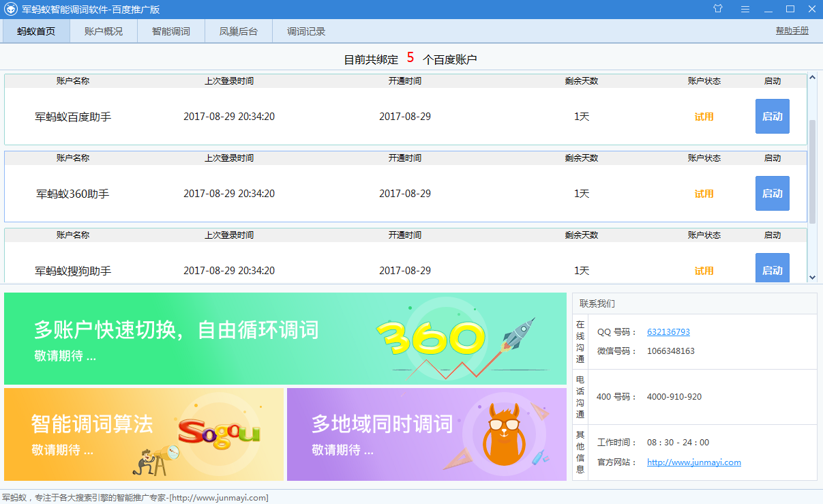Open the 账户概况 tab
The width and height of the screenshot is (823, 504).
coord(104,31)
